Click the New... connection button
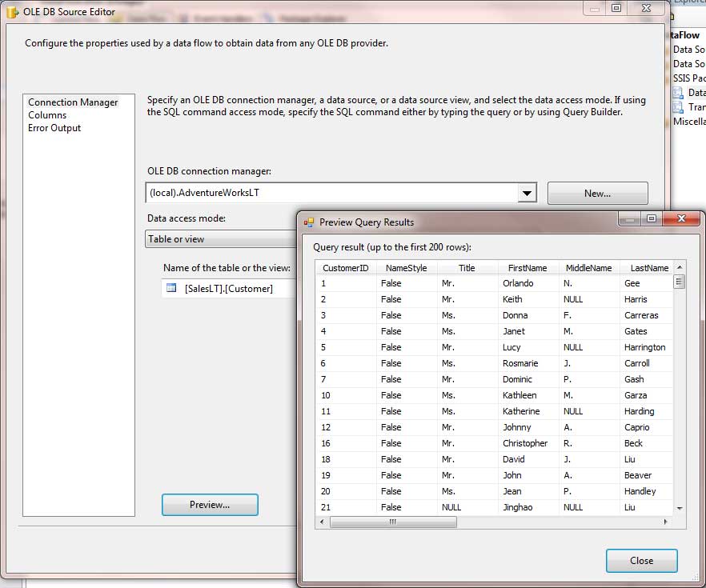Image resolution: width=706 pixels, height=588 pixels. click(597, 193)
